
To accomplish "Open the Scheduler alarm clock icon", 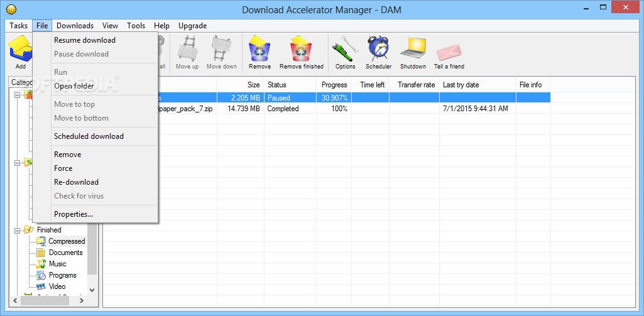I will 378,48.
